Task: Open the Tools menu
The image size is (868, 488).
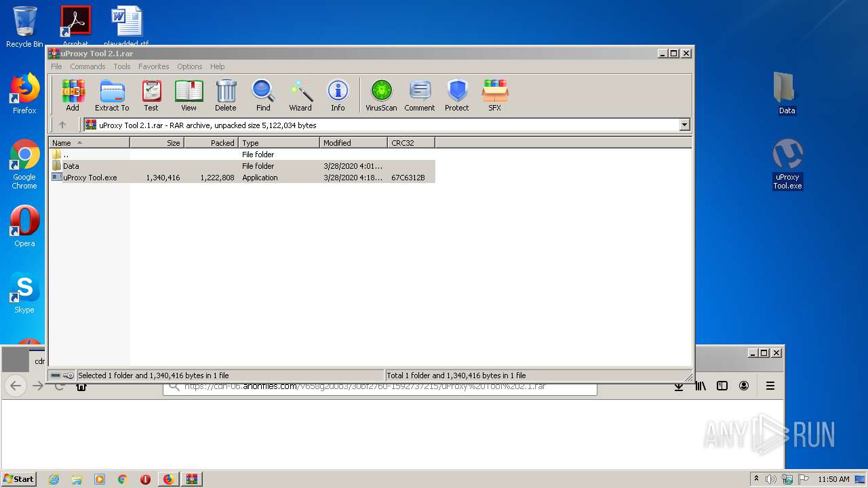Action: [122, 66]
